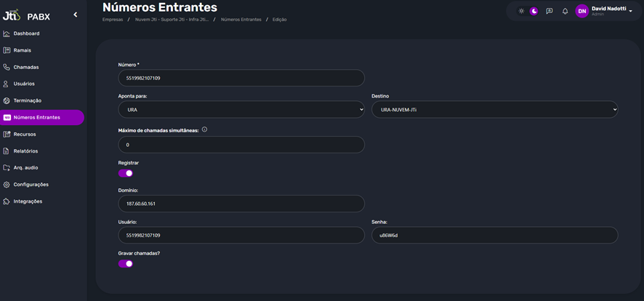
Task: Focus the Domínio input field
Action: pos(241,204)
